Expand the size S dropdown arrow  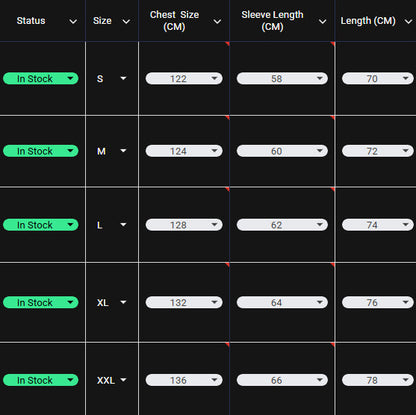(123, 78)
